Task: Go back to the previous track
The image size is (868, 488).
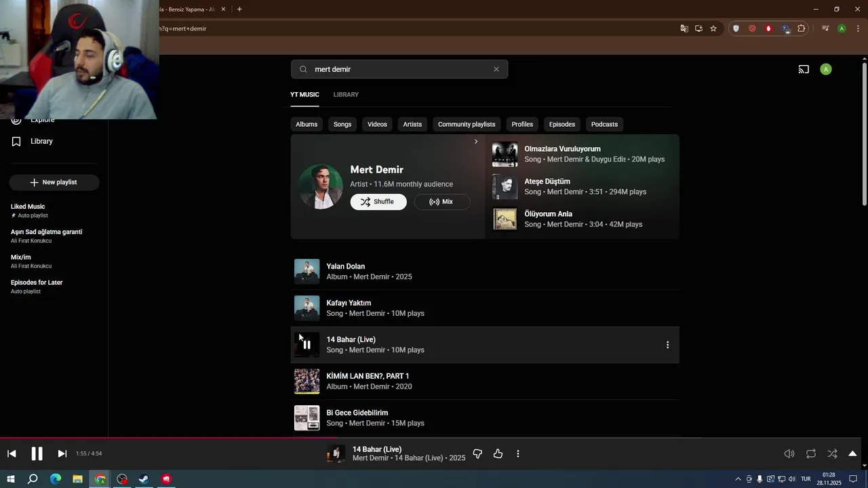Action: [12, 453]
